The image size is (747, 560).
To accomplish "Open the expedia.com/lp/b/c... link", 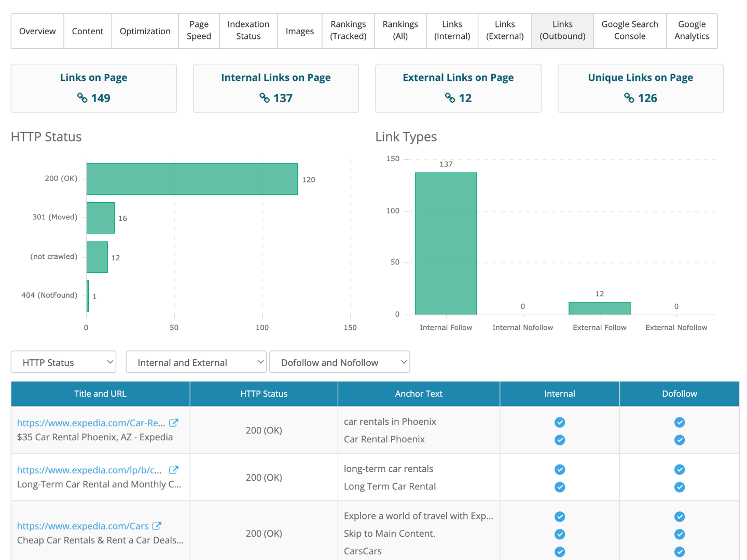I will click(89, 470).
